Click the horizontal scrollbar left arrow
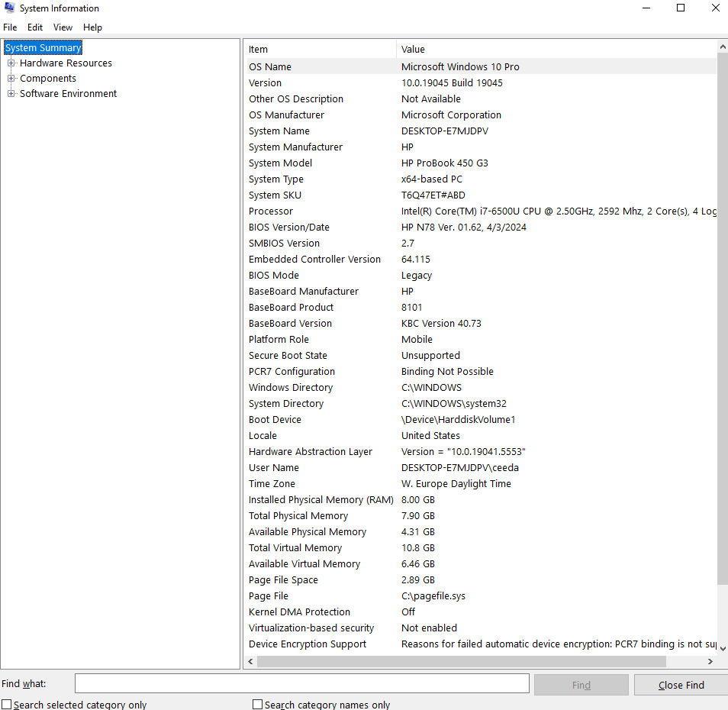Viewport: 728px width, 710px height. (x=251, y=662)
